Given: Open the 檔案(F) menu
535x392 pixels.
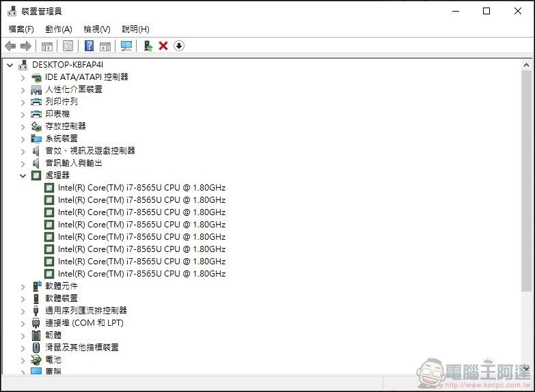Looking at the screenshot, I should [x=21, y=29].
